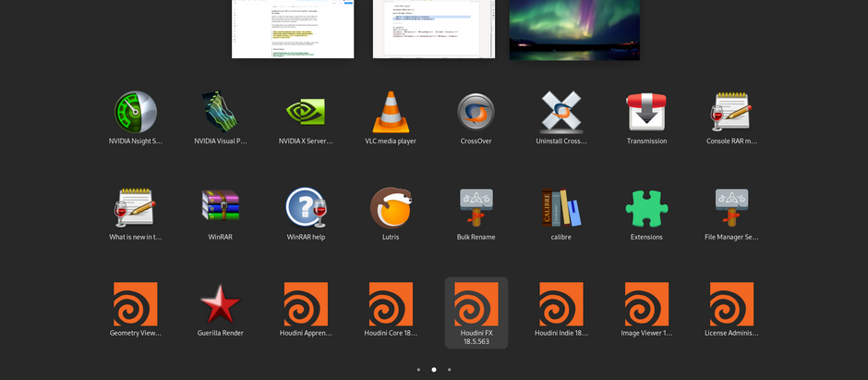This screenshot has height=380, width=868.
Task: Launch Lutris game manager
Action: tap(391, 208)
